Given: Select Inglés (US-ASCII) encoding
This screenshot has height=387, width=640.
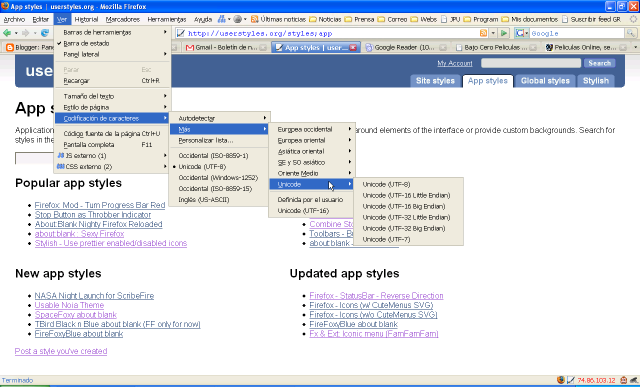Looking at the screenshot, I should pyautogui.click(x=219, y=200).
